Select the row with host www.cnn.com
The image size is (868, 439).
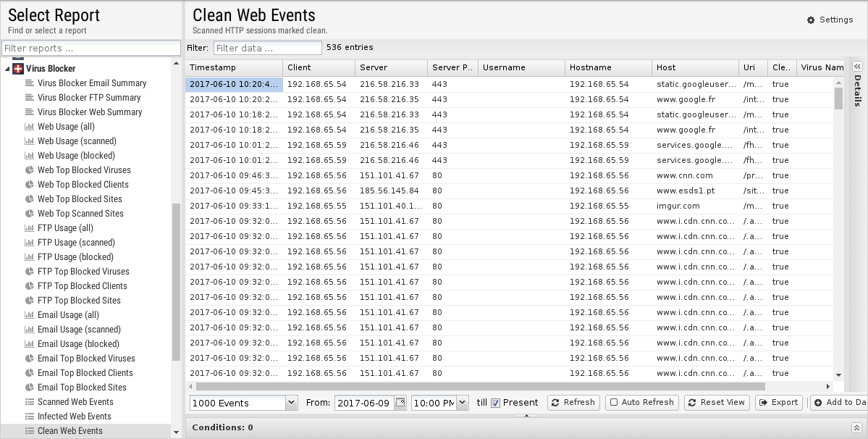point(509,175)
